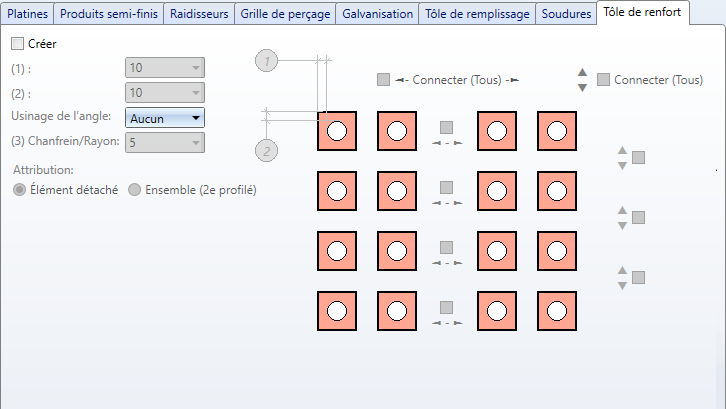Screen dimensions: 726x409
Task: Toggle first row horizontal connect checkbox
Action: pyautogui.click(x=447, y=127)
